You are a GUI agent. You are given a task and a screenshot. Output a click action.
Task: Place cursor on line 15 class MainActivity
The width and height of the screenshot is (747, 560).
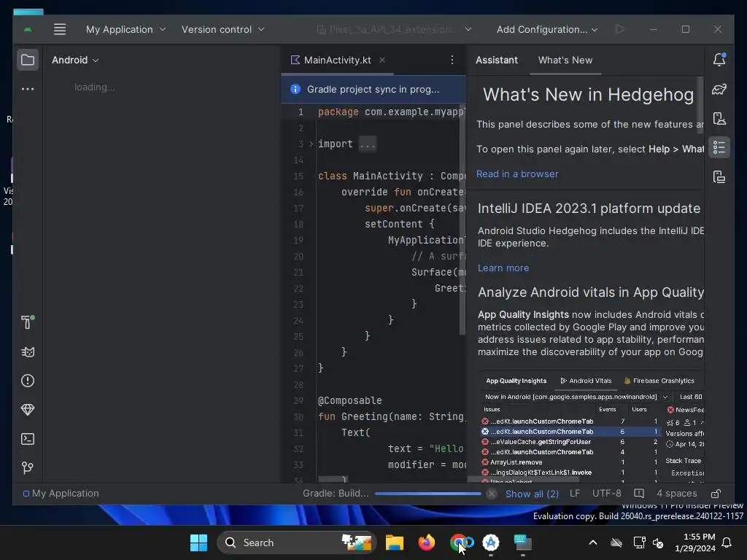click(391, 176)
